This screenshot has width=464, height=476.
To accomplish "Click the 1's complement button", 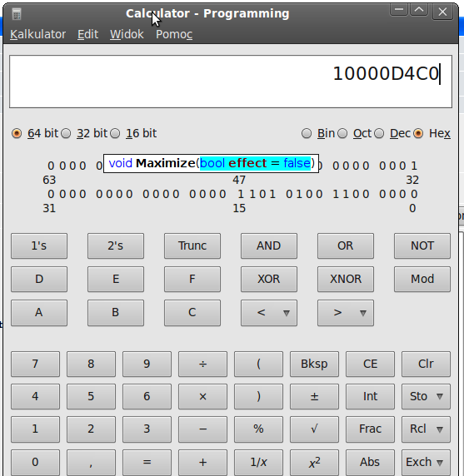I will pos(39,245).
